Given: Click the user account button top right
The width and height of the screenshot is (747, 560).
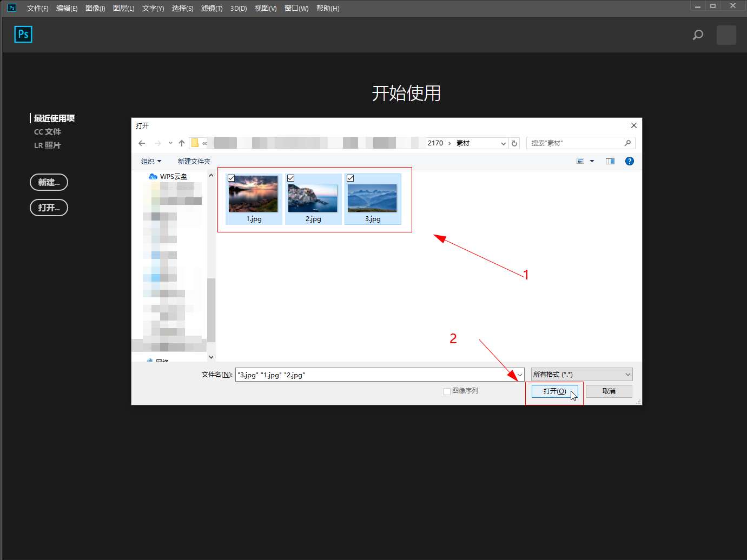Looking at the screenshot, I should point(726,35).
